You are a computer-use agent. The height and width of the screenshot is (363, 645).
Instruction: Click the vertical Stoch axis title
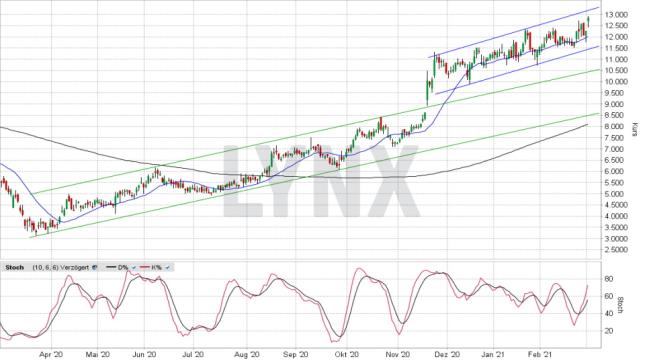coord(621,305)
